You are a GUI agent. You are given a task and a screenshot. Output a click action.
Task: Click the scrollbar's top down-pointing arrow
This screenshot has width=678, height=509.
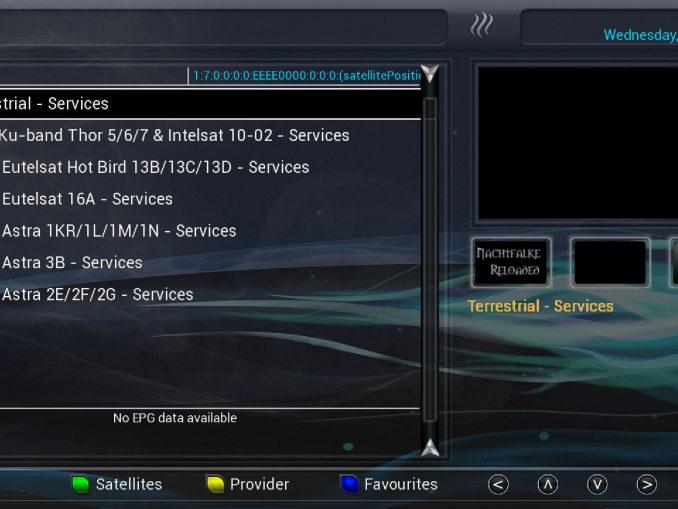(430, 74)
